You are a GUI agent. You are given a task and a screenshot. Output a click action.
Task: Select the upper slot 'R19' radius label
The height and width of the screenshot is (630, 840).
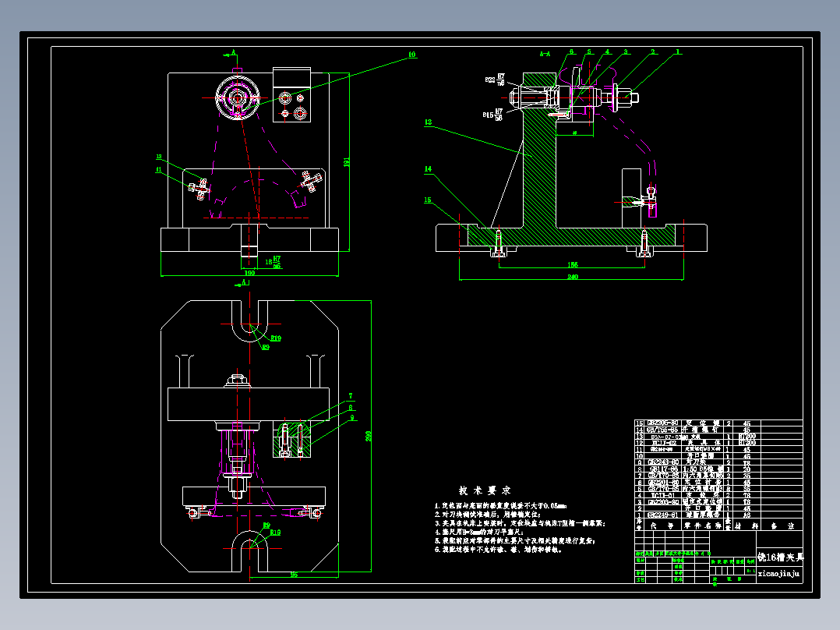(x=276, y=338)
